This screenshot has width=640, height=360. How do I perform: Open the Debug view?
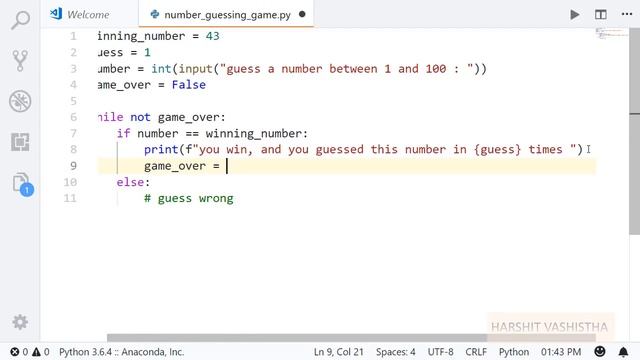20,101
